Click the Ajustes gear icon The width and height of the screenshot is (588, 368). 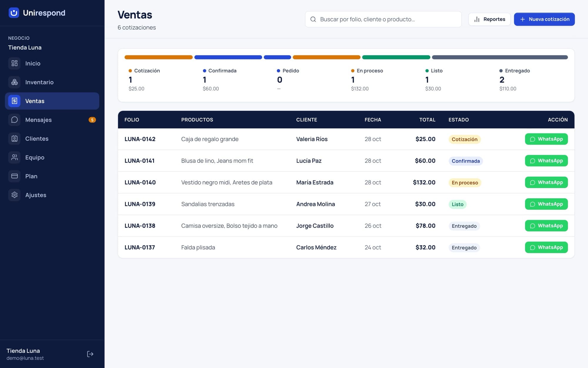pos(14,195)
